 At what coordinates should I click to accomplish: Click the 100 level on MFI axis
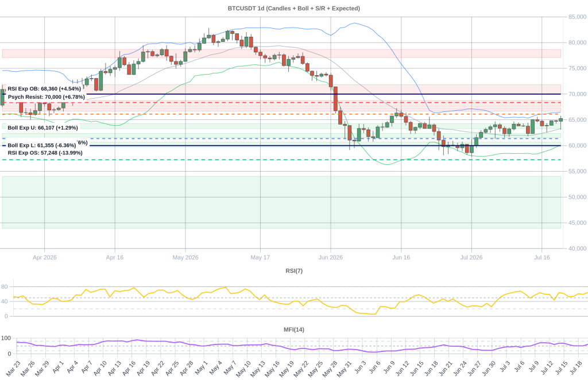click(x=6, y=338)
